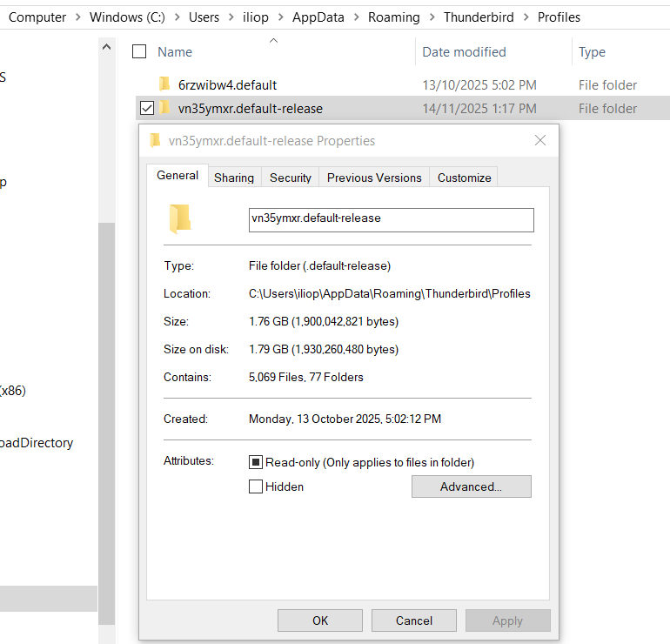
Task: Expand the breadcrumb chevron after Thunderbird
Action: (525, 17)
